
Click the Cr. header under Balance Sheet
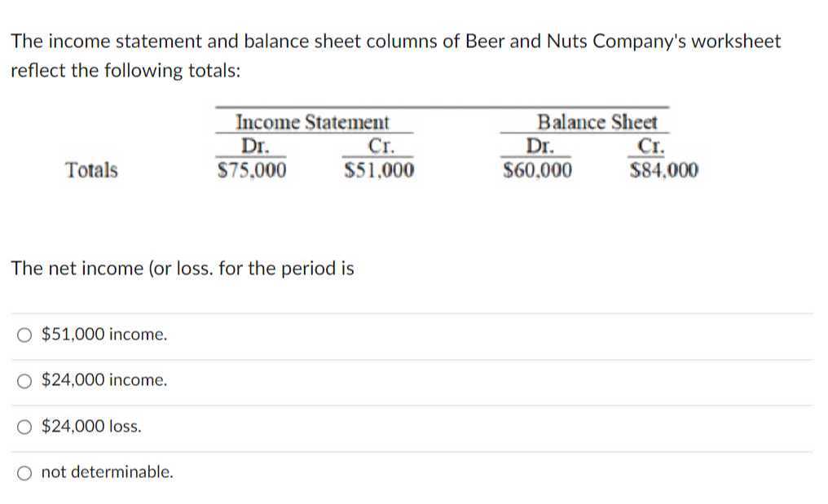click(650, 147)
